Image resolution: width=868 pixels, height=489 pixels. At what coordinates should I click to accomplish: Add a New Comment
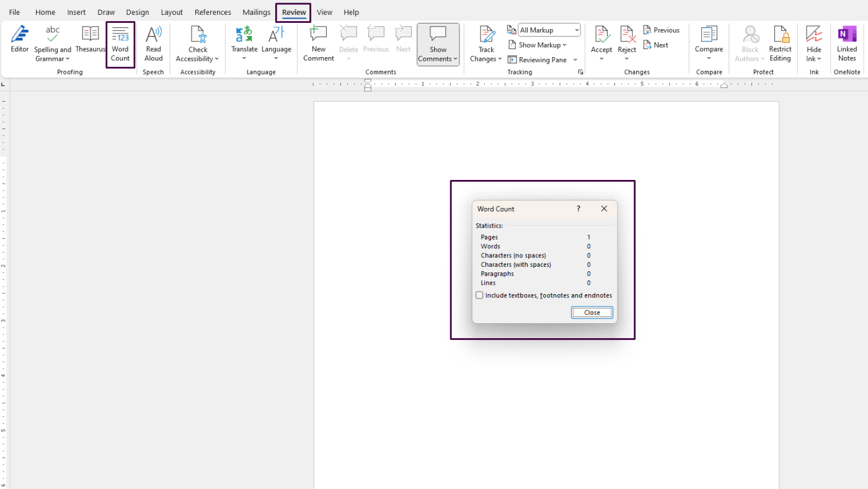click(x=319, y=43)
